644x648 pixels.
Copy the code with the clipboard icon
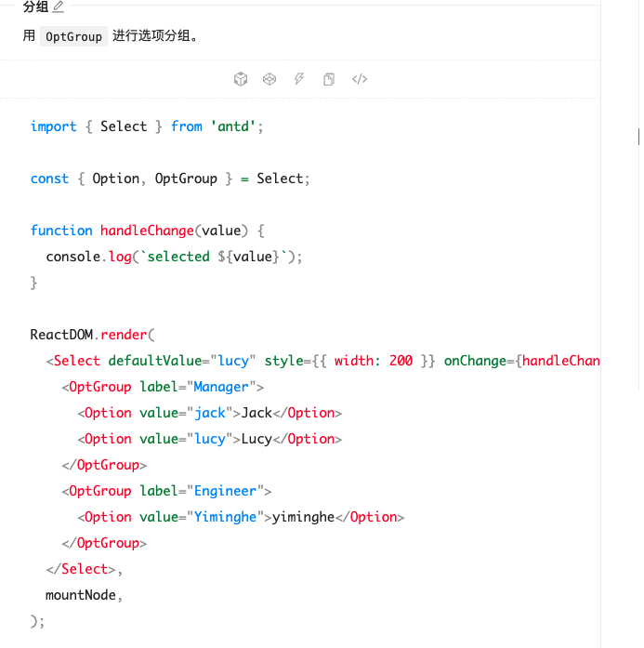pos(329,79)
